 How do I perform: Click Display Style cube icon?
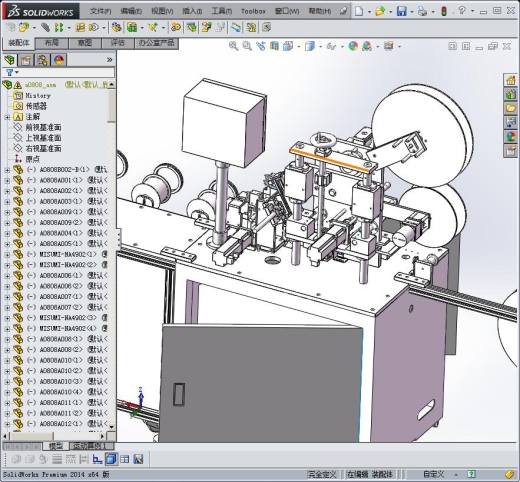click(x=310, y=46)
